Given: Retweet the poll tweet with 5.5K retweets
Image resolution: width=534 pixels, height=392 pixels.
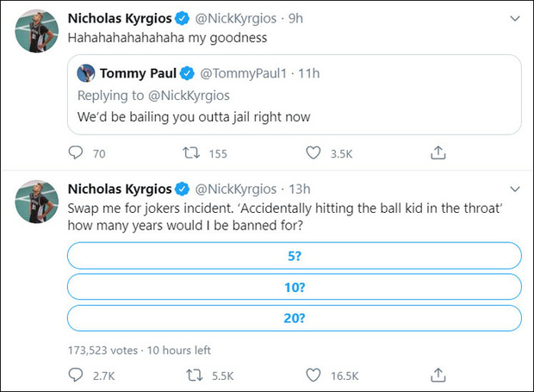Looking at the screenshot, I should pos(194,376).
